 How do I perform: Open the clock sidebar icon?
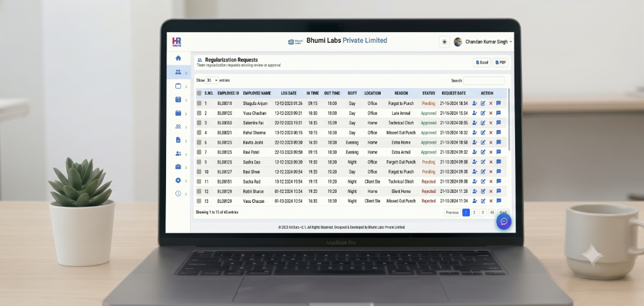click(178, 194)
